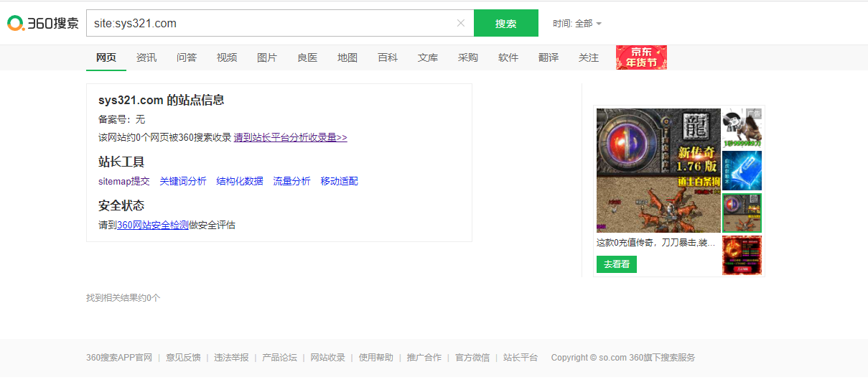Image resolution: width=868 pixels, height=385 pixels.
Task: Switch to the 图片 tab
Action: tap(267, 57)
